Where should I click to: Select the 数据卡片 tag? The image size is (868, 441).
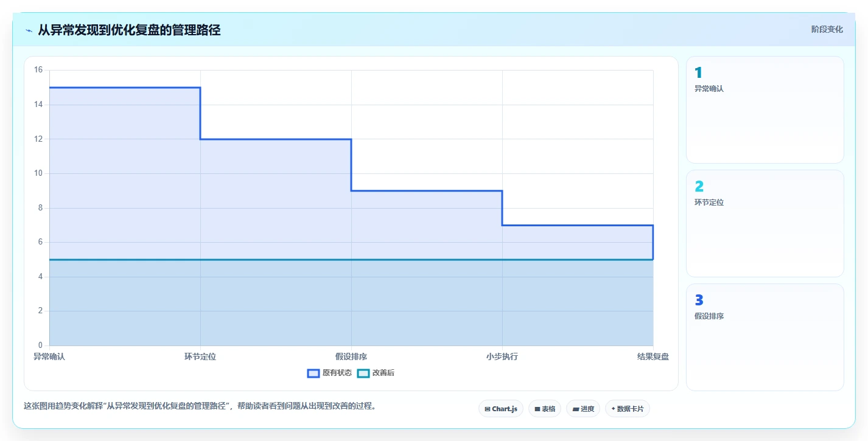628,409
